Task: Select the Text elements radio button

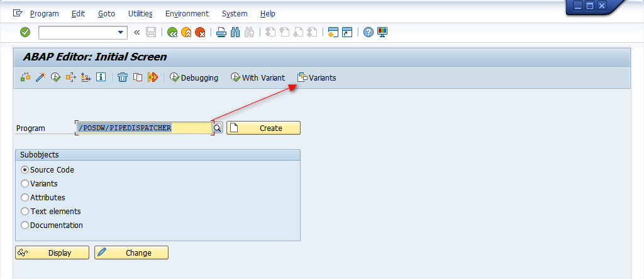Action: click(x=25, y=212)
